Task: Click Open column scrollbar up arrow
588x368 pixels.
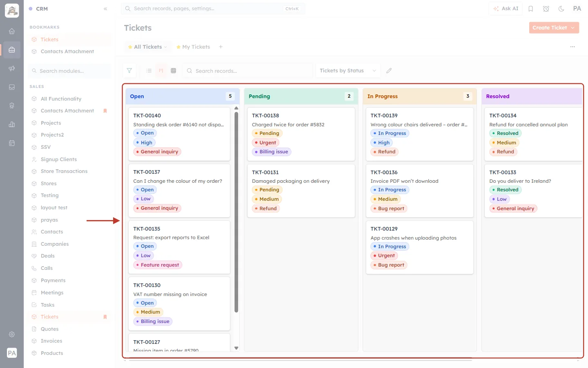Action: tap(236, 108)
